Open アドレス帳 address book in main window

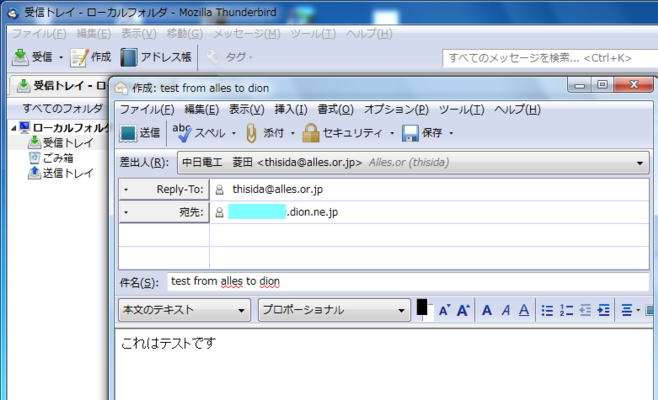tap(156, 57)
